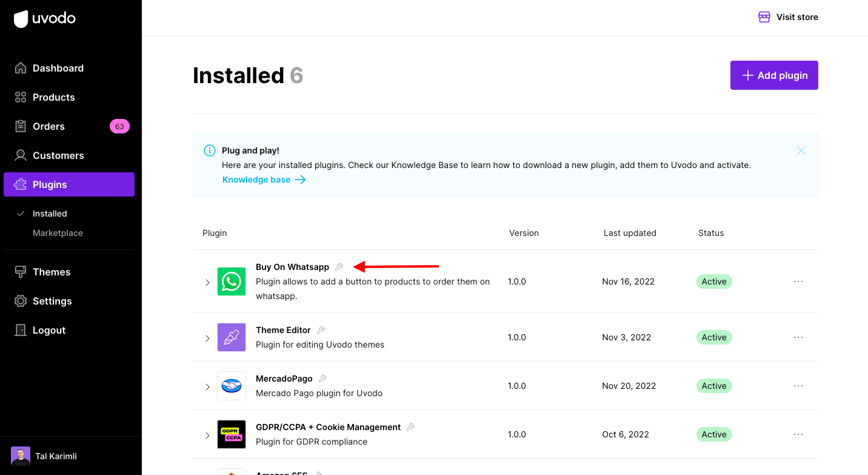The height and width of the screenshot is (475, 868).
Task: Open Orders in the sidebar
Action: tap(69, 126)
